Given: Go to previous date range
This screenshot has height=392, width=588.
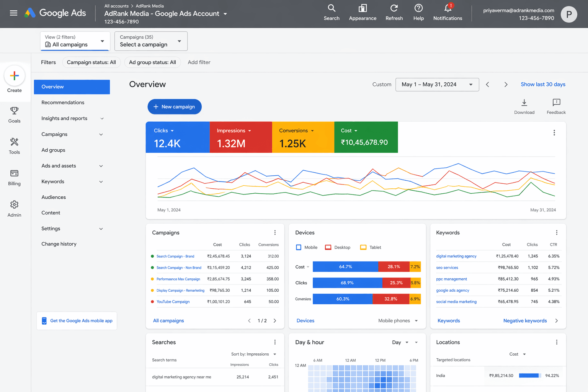Looking at the screenshot, I should tap(487, 85).
